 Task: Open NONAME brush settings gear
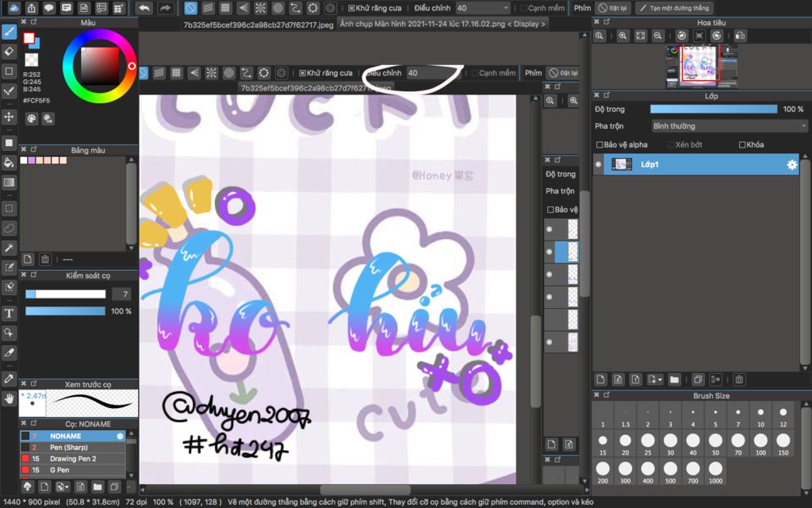tap(121, 436)
